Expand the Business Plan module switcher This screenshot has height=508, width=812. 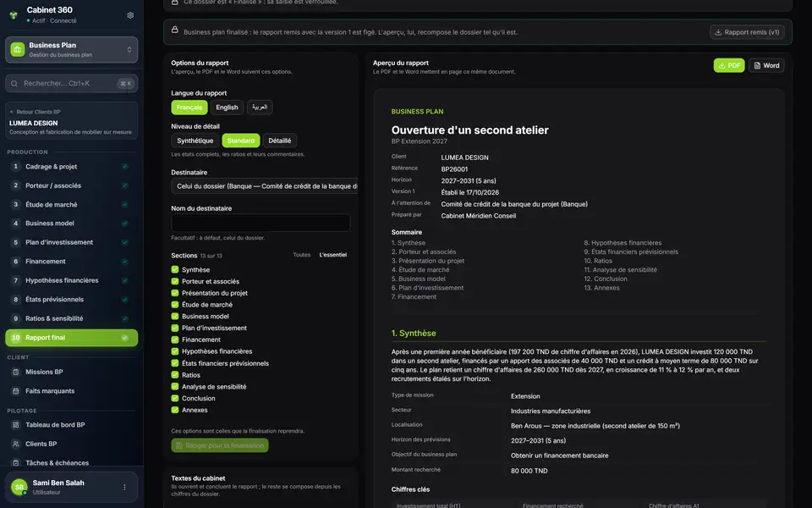[x=71, y=49]
